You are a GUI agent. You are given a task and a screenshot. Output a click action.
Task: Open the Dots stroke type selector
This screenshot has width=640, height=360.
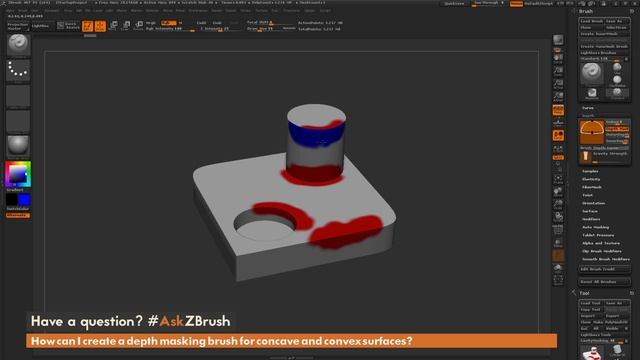click(x=18, y=70)
